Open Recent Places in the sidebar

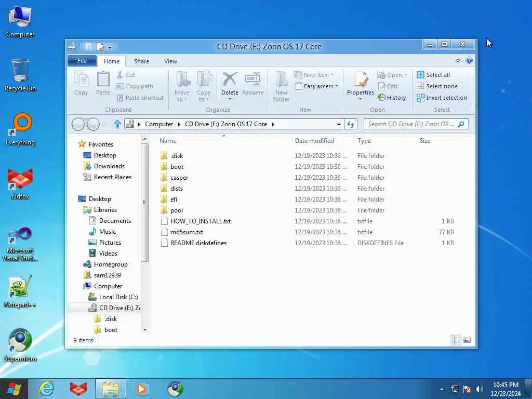point(107,177)
